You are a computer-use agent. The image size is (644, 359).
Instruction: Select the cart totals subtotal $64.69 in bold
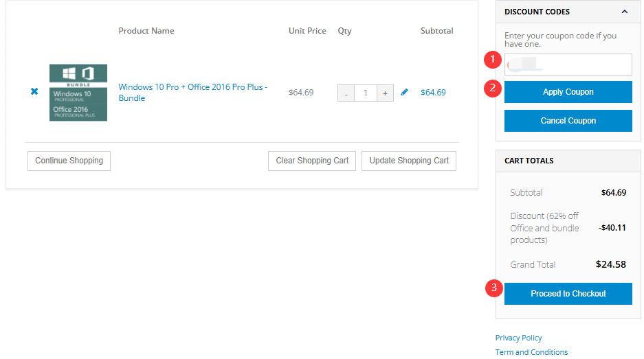coord(614,192)
